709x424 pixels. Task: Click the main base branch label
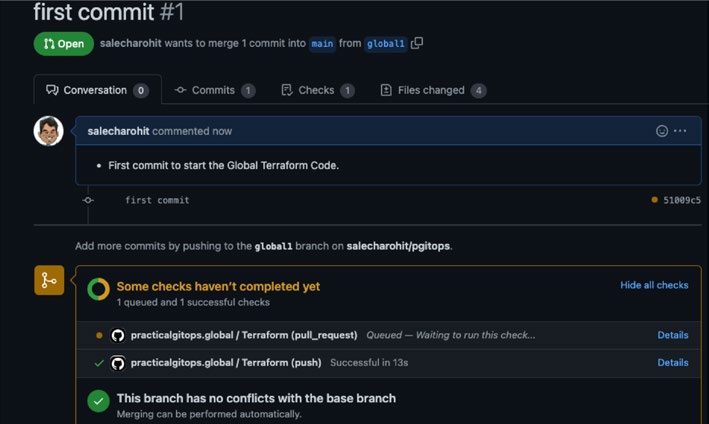coord(322,44)
